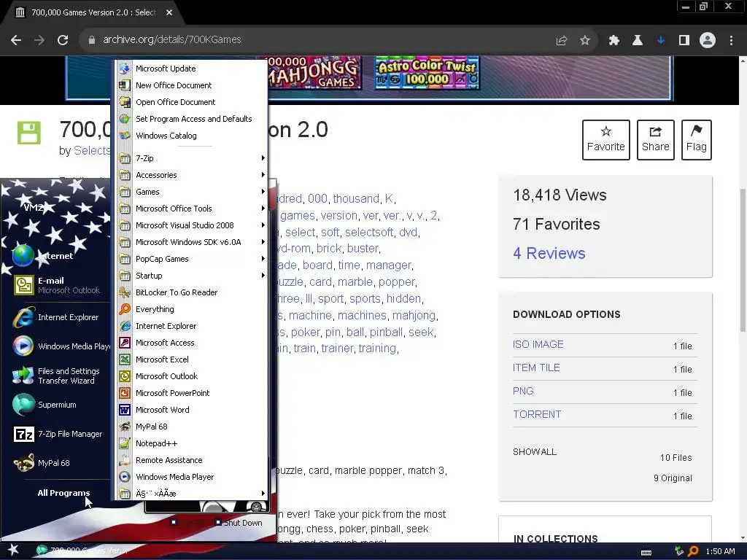Bookmark this page with the star icon
The height and width of the screenshot is (560, 747).
tap(585, 41)
